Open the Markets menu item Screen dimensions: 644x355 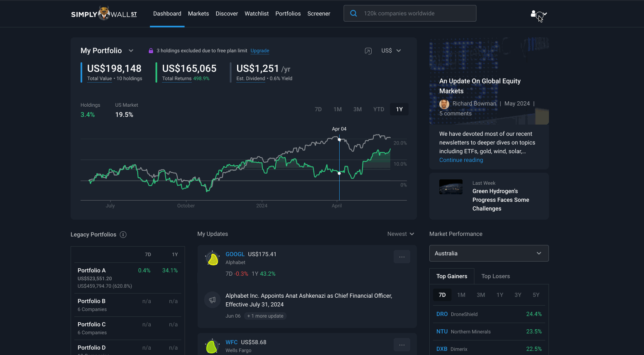point(198,14)
